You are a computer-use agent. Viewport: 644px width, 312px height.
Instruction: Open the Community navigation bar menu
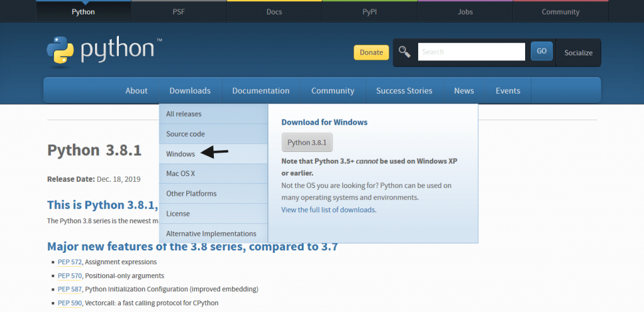(333, 91)
